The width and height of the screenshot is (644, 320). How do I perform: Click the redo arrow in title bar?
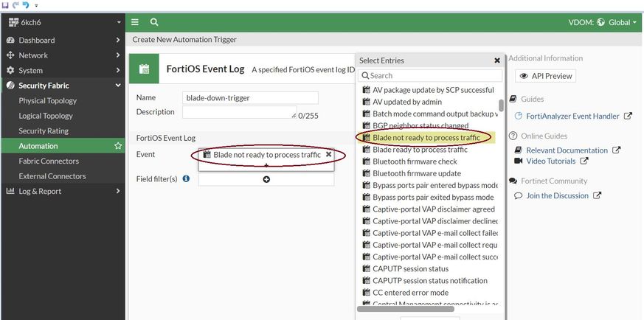pos(15,5)
